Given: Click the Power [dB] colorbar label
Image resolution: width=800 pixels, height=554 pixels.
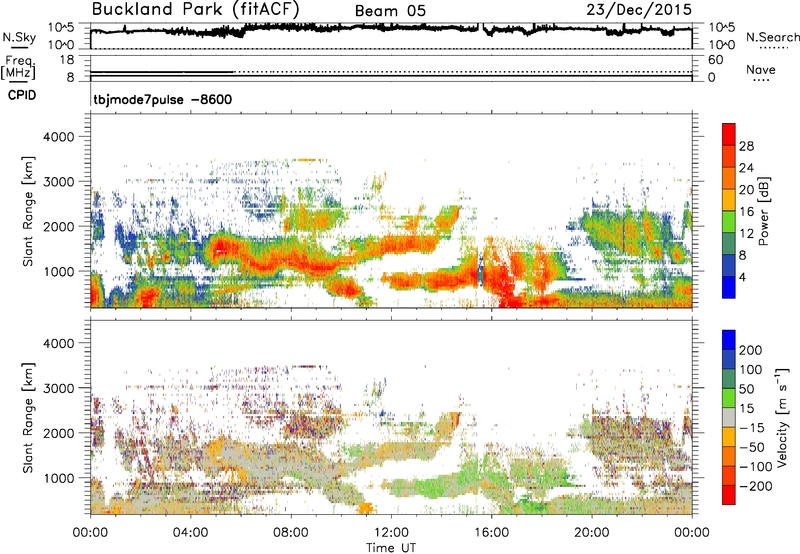Looking at the screenshot, I should click(764, 211).
